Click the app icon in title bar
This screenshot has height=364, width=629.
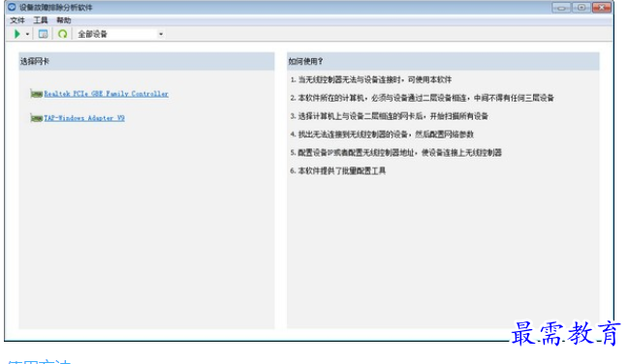coord(12,7)
